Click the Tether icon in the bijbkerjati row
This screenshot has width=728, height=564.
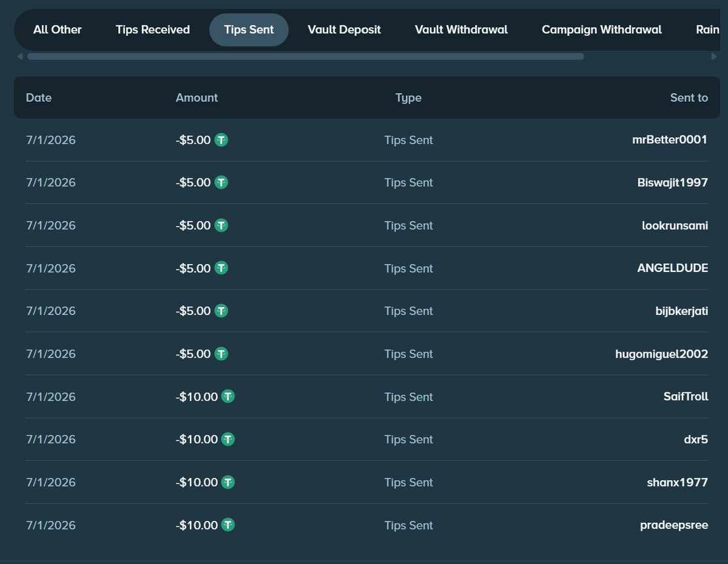pyautogui.click(x=221, y=311)
